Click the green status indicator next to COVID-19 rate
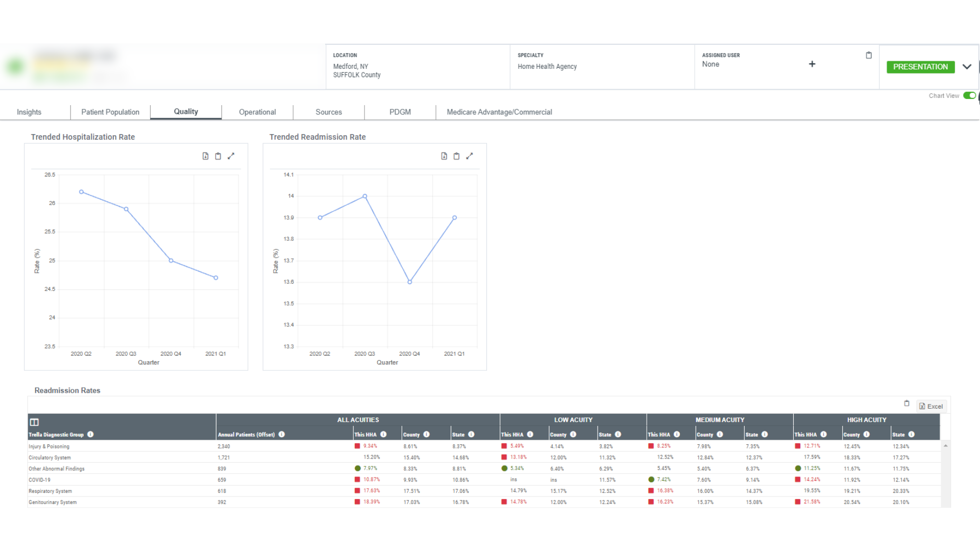 [651, 480]
